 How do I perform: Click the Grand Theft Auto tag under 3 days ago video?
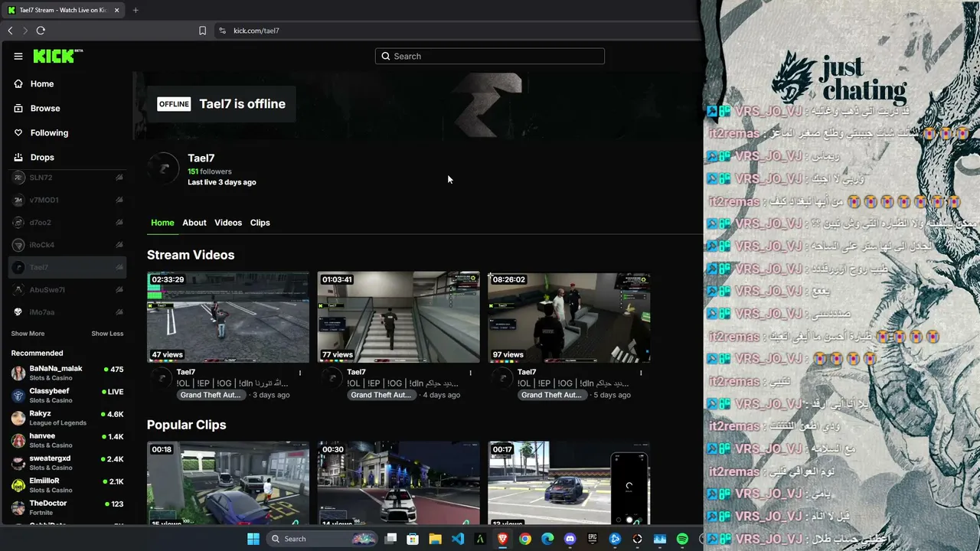pos(211,395)
